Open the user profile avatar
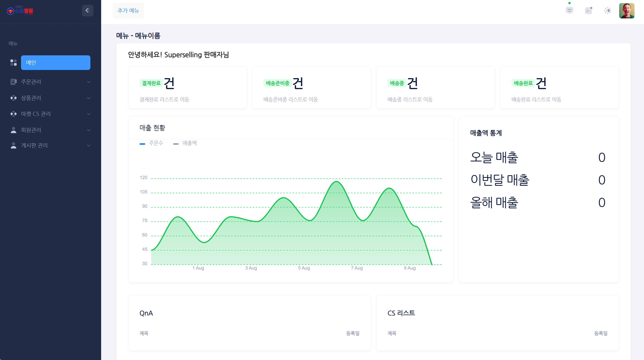This screenshot has width=644, height=360. pos(627,11)
